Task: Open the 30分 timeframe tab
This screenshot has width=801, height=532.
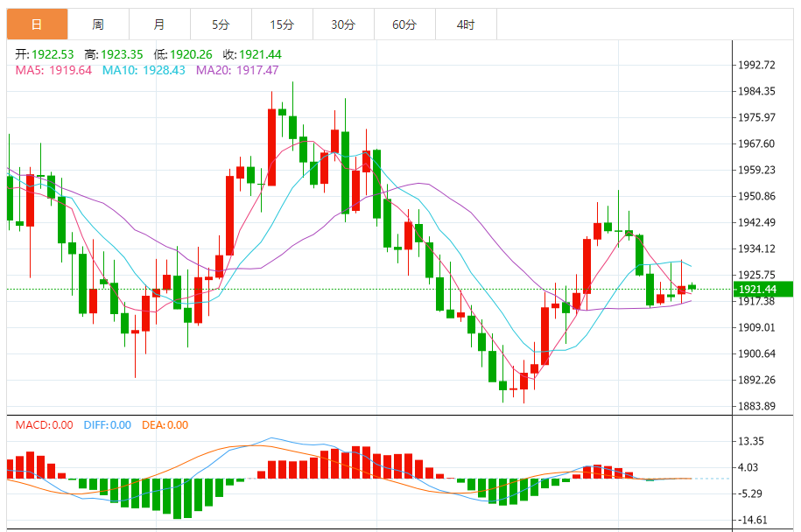Action: 343,24
